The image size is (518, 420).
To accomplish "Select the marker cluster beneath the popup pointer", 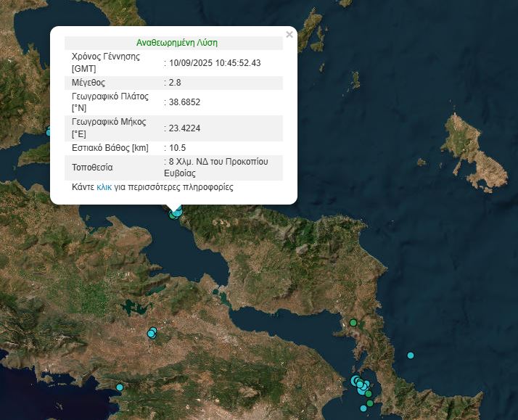I will pyautogui.click(x=176, y=213).
